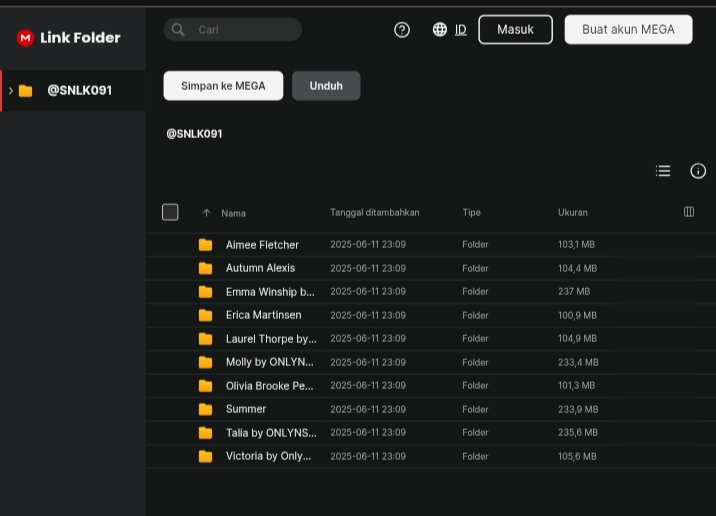The image size is (716, 516).
Task: Open the folder info icon
Action: [x=698, y=171]
